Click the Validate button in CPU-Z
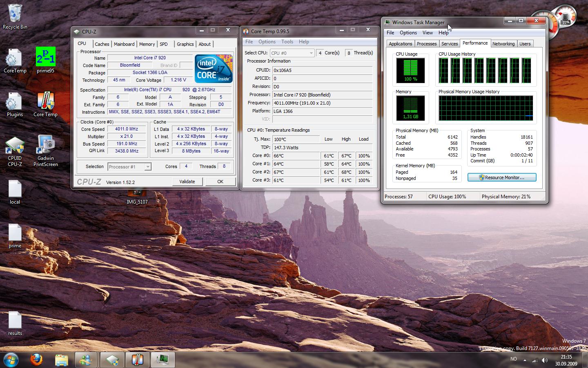 187,182
